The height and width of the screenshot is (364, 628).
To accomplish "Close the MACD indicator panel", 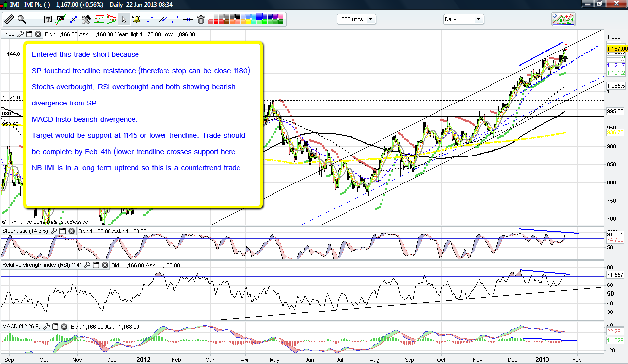I will tap(64, 327).
